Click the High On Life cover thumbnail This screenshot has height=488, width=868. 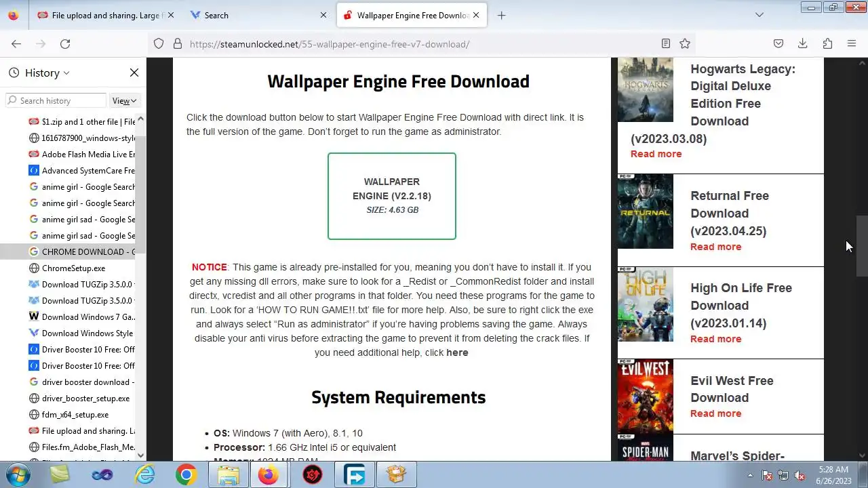pos(646,304)
